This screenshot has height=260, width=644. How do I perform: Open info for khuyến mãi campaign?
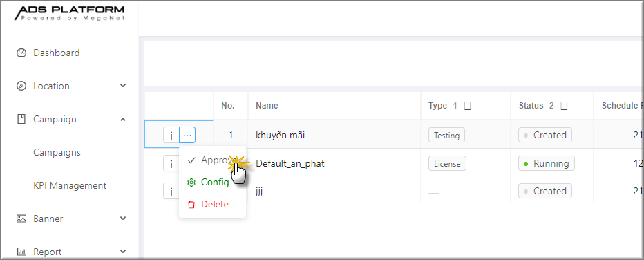[171, 135]
